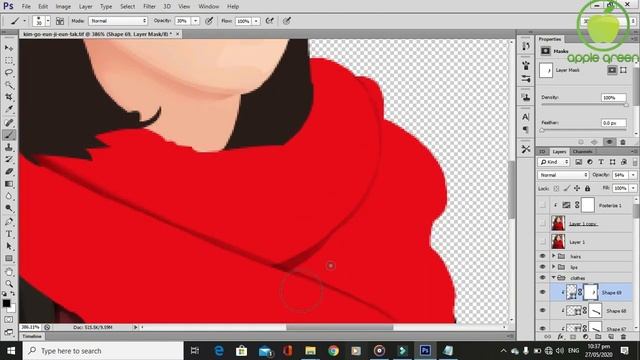This screenshot has width=640, height=360.
Task: Click the Delete layer trash icon
Action: pos(623,337)
